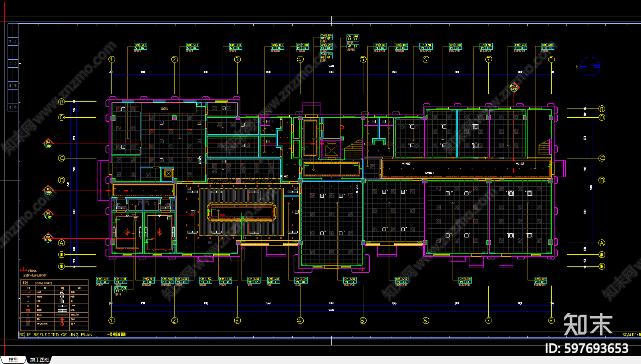
Task: Select axis bubble A on the left side
Action: coord(62,243)
